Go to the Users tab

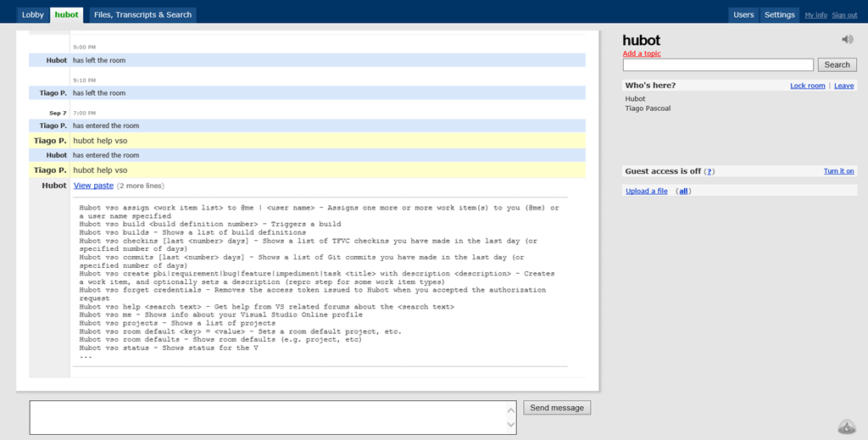[x=743, y=14]
